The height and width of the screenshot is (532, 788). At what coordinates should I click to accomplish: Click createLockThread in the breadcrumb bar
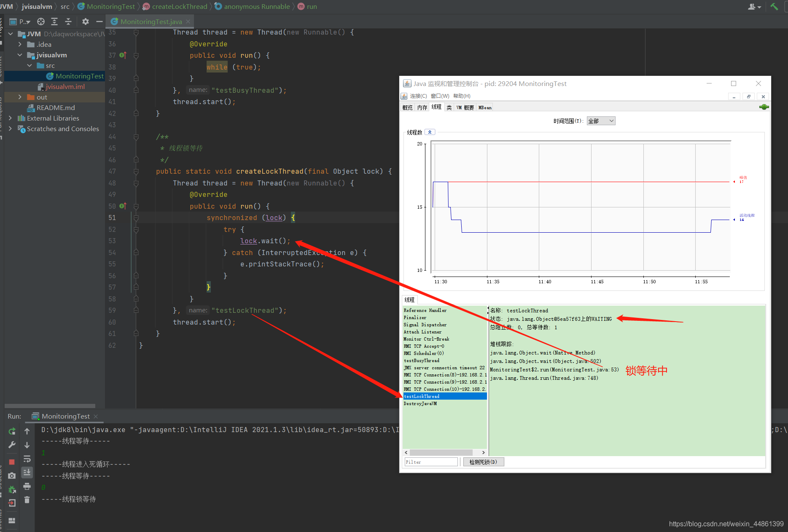click(180, 6)
